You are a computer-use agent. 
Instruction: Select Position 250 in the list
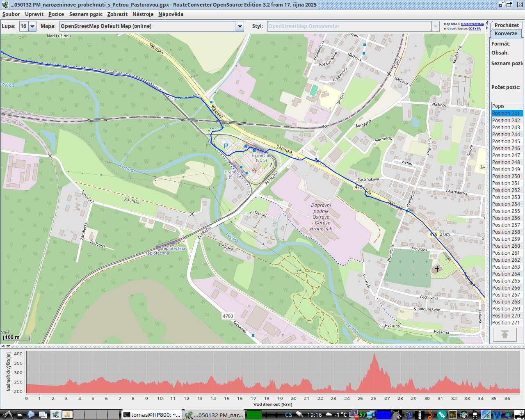(506, 176)
